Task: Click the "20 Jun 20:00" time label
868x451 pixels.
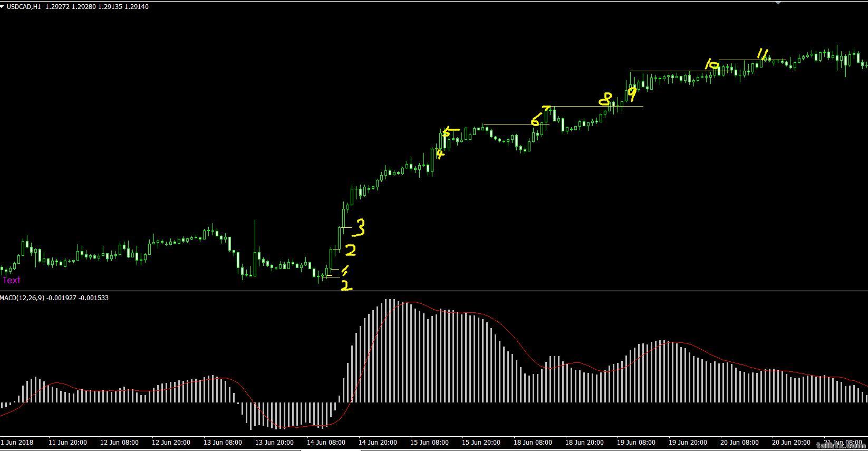Action: pos(792,442)
